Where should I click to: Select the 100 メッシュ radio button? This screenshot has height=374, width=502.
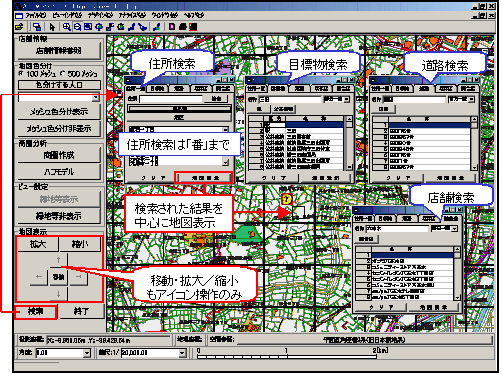click(x=21, y=73)
